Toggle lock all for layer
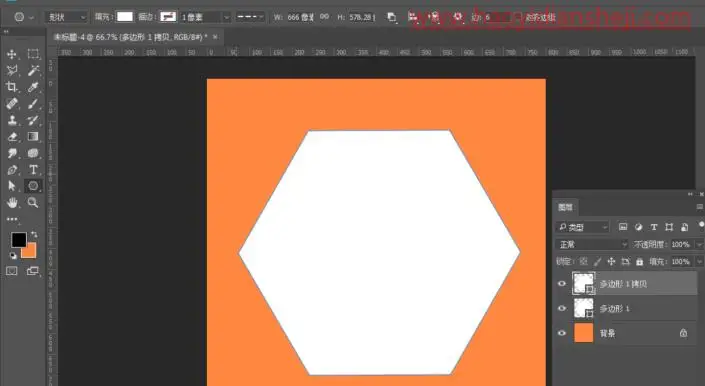 tap(640, 262)
